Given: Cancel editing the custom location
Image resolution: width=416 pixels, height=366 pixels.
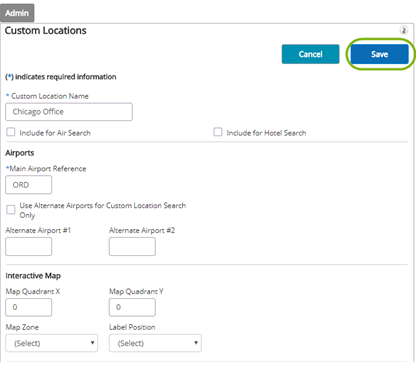Looking at the screenshot, I should click(310, 54).
